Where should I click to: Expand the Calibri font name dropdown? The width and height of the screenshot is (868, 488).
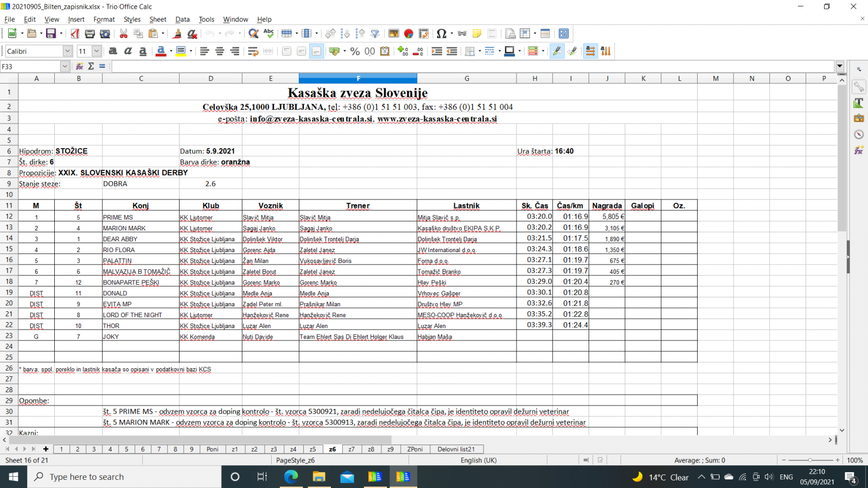(67, 51)
